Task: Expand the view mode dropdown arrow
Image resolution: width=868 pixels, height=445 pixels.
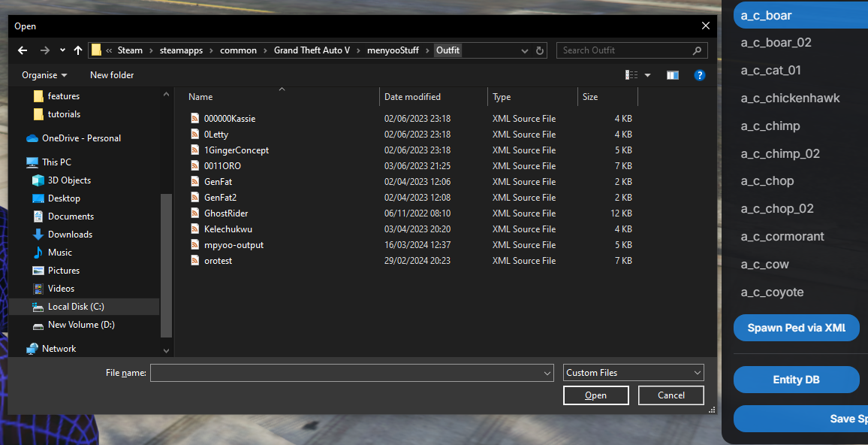Action: click(646, 74)
